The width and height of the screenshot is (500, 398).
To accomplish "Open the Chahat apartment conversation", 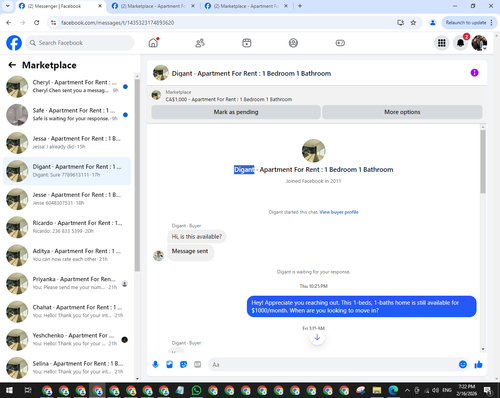I will point(67,312).
